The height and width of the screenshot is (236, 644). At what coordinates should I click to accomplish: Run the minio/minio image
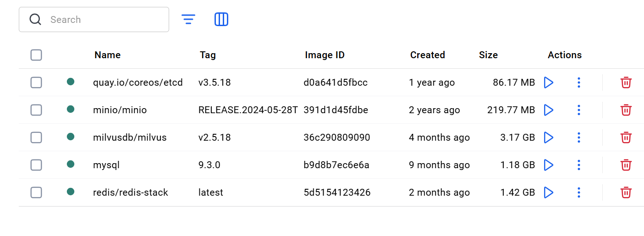point(548,110)
